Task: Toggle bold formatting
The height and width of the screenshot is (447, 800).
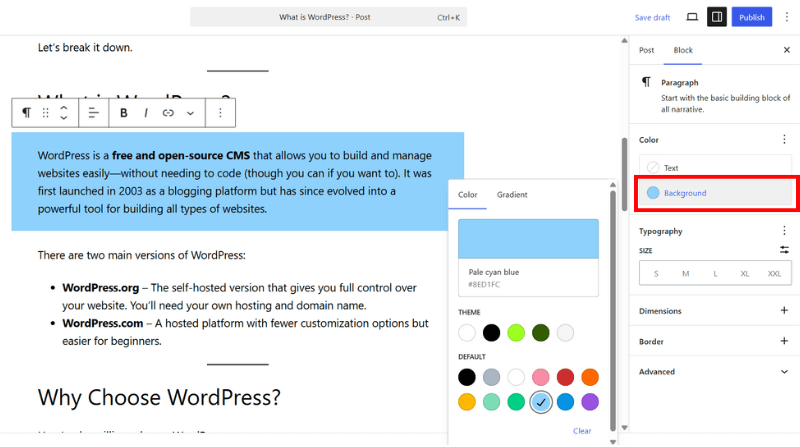Action: tap(123, 113)
